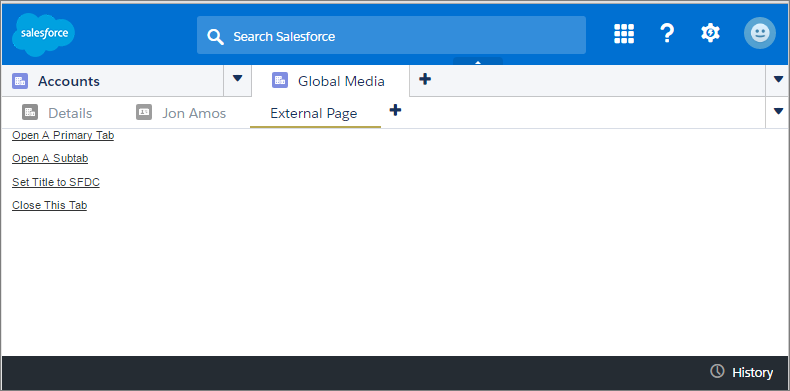Open the Help question mark icon
This screenshot has height=391, width=790.
[x=667, y=34]
